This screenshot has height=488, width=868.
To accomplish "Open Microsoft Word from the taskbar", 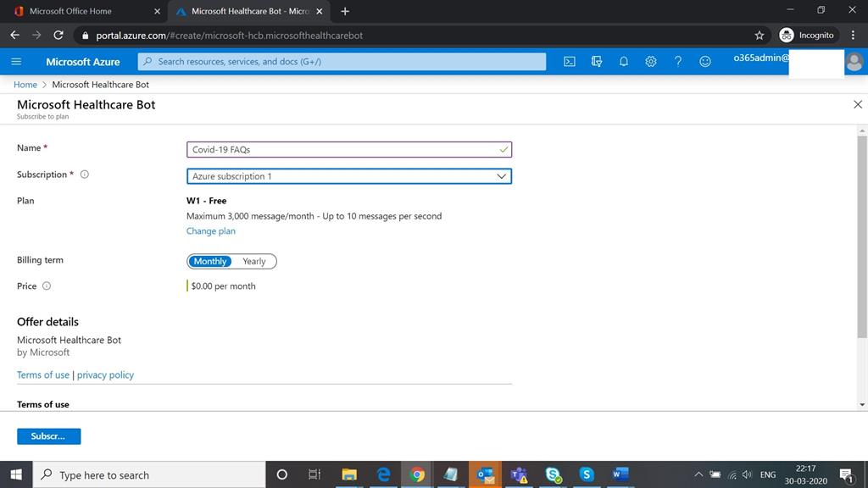I will pyautogui.click(x=620, y=474).
